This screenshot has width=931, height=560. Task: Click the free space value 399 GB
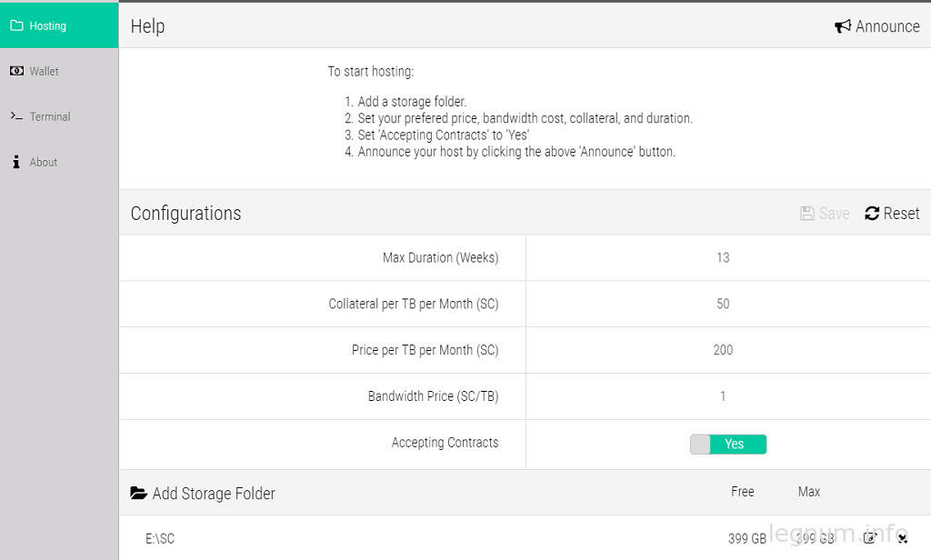click(x=747, y=538)
